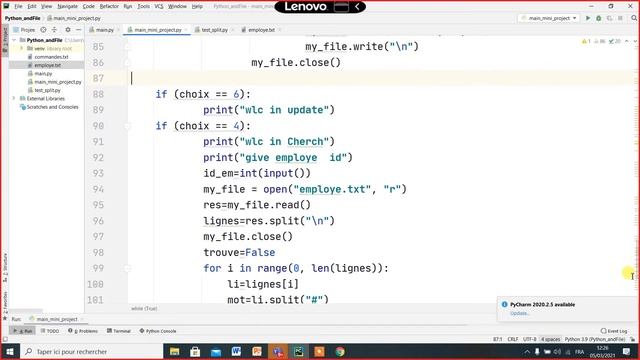Open Search Everywhere magnifier icon
640x360 pixels.
click(634, 18)
